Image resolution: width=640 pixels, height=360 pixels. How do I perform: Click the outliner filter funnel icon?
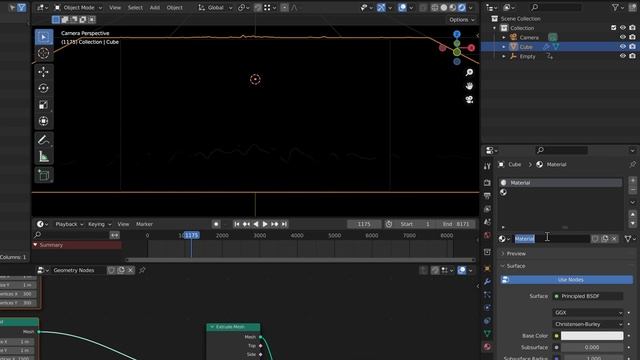point(616,7)
